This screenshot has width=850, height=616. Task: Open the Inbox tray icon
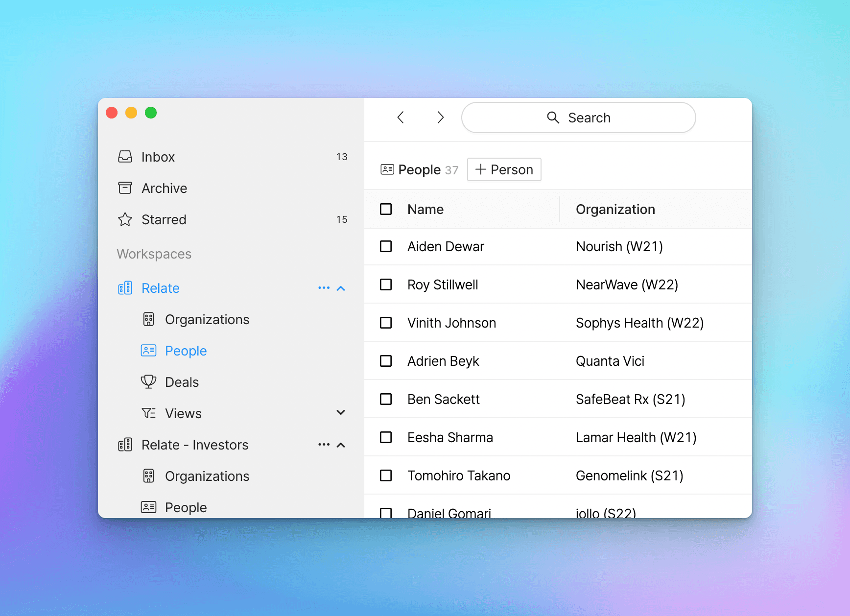[x=125, y=157]
